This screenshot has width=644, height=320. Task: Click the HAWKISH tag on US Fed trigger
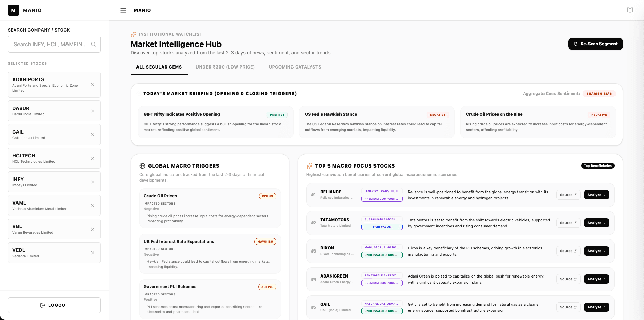pos(265,242)
